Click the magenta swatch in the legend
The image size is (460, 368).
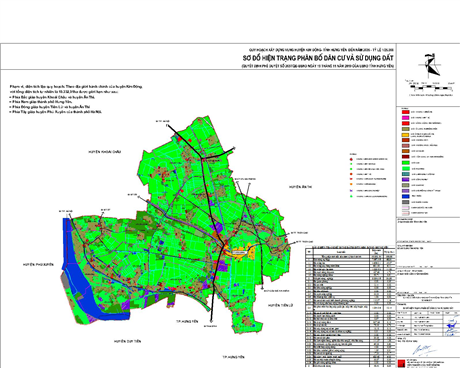point(405,118)
